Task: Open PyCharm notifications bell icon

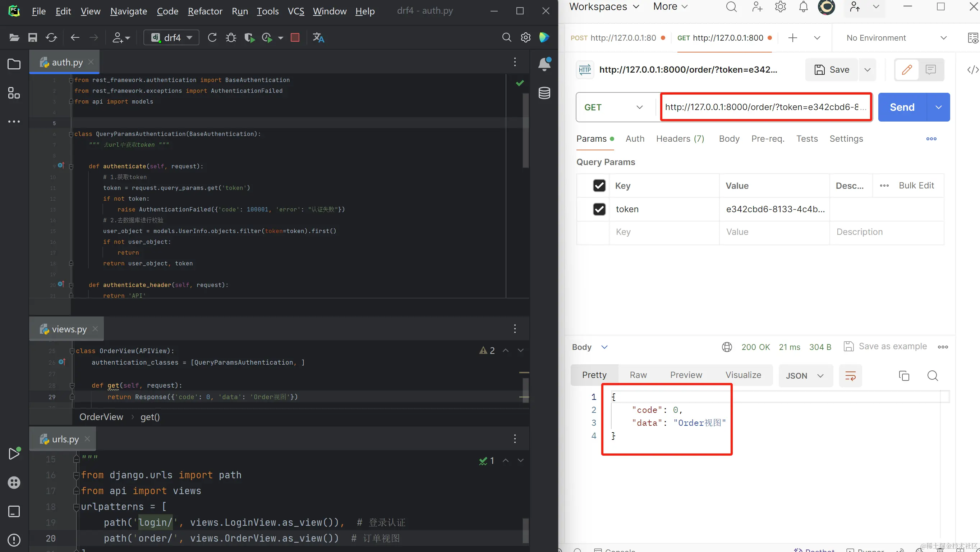Action: point(544,64)
